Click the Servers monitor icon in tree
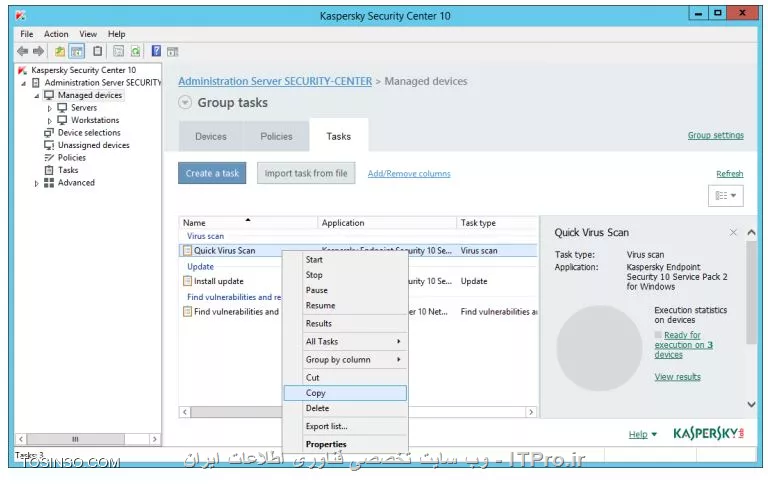Viewport: 768px width, 484px height. (62, 108)
